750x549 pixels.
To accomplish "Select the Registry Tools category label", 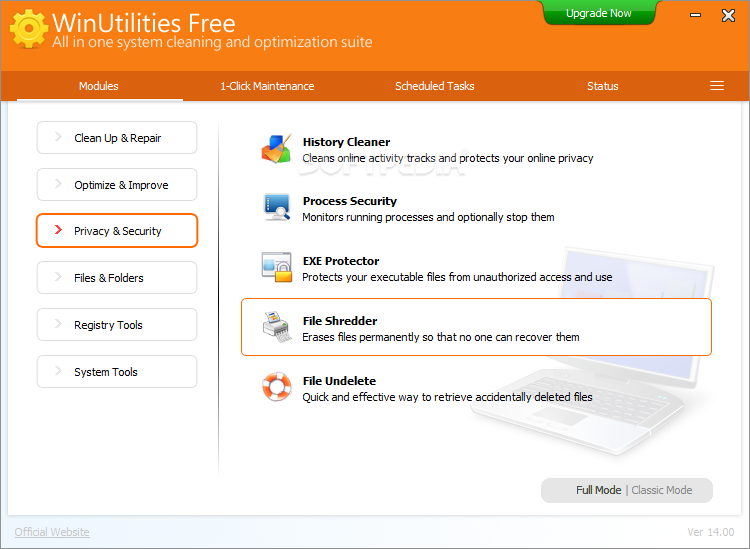I will tap(108, 325).
